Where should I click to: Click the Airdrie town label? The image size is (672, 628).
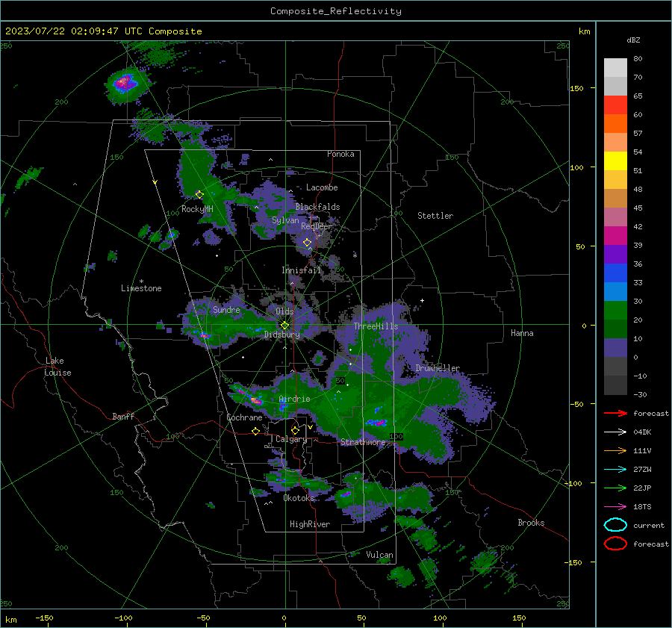pyautogui.click(x=294, y=399)
